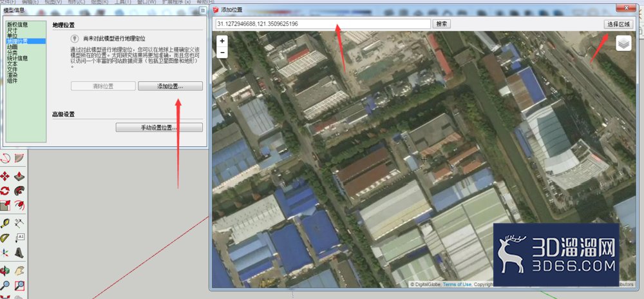Select 地理位置 in the model info list

click(26, 41)
